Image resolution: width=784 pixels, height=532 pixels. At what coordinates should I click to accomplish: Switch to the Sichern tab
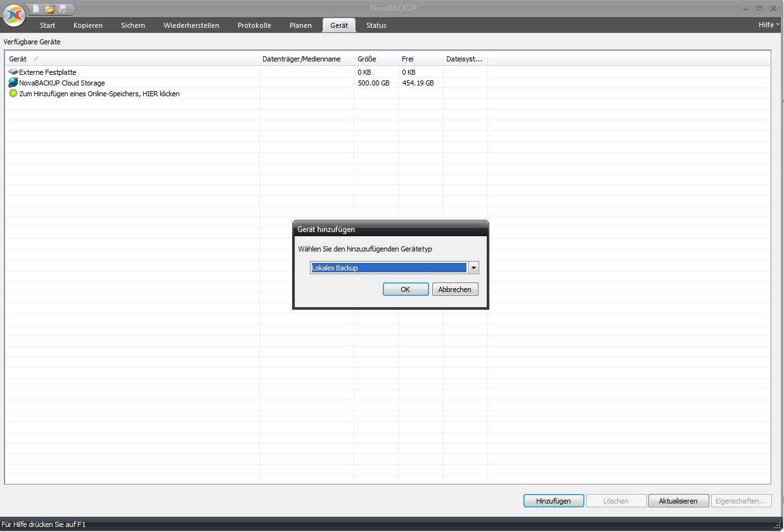pyautogui.click(x=133, y=25)
